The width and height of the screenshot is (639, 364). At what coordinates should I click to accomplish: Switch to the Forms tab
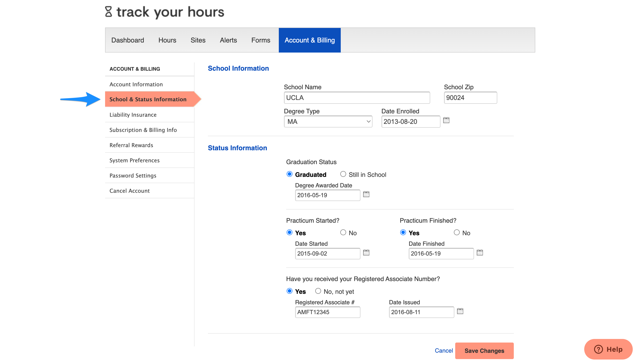(260, 40)
